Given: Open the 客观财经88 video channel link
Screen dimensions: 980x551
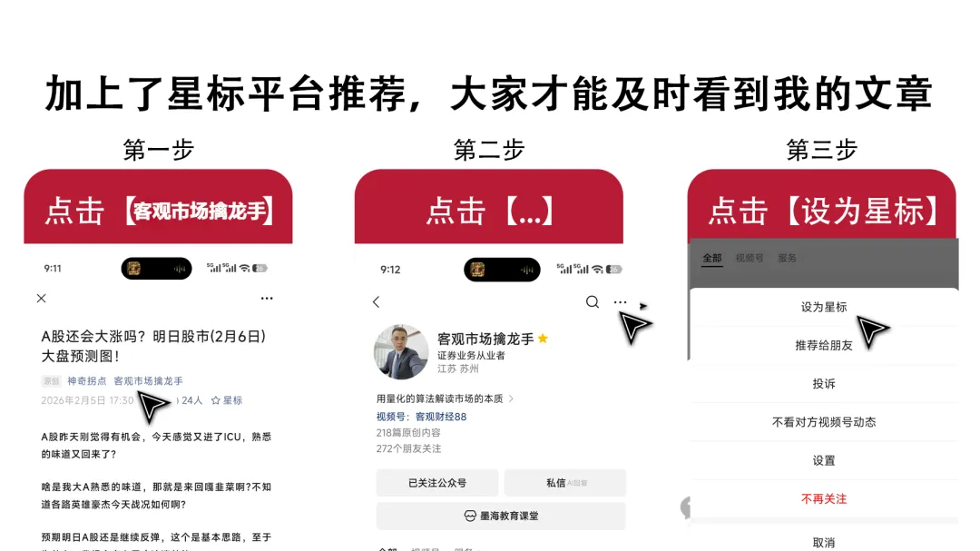Looking at the screenshot, I should pos(441,417).
